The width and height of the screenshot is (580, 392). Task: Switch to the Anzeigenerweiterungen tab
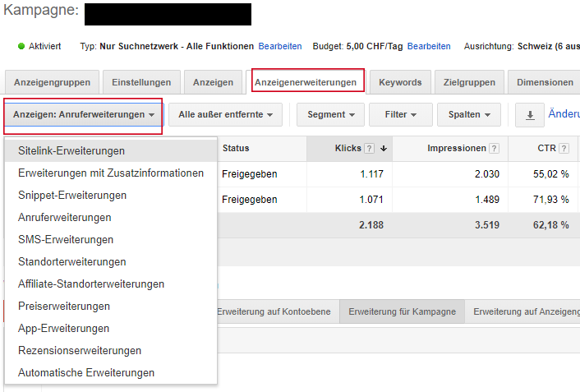306,82
